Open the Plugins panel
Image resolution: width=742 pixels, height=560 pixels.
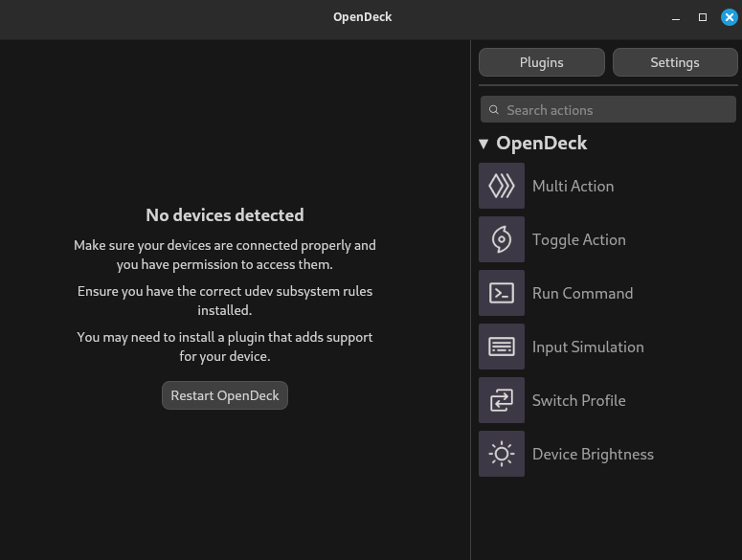click(542, 62)
